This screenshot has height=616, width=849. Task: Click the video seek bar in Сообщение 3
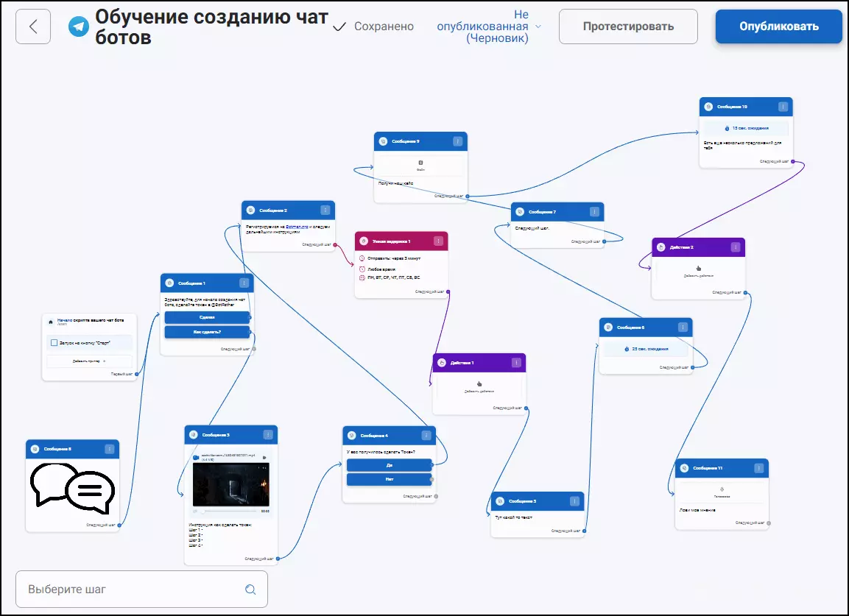click(x=229, y=511)
